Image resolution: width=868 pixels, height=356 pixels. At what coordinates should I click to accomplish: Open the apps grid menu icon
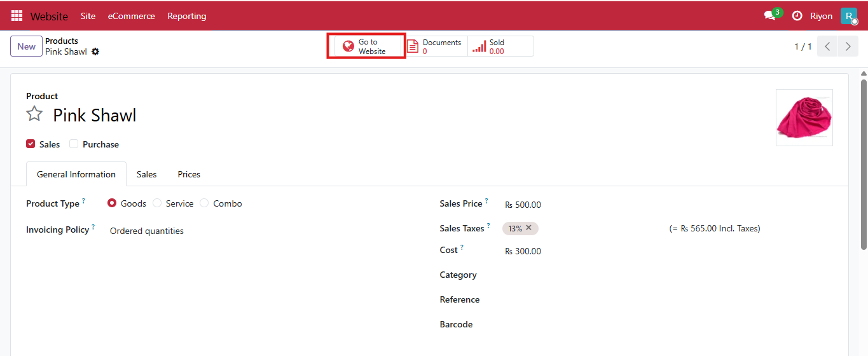tap(17, 16)
